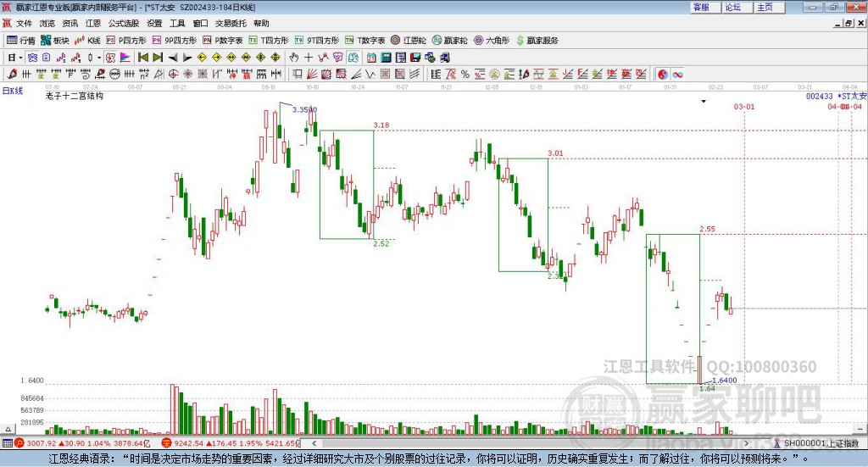This screenshot has width=868, height=467.
Task: Open the 板块 sector view
Action: [55, 41]
